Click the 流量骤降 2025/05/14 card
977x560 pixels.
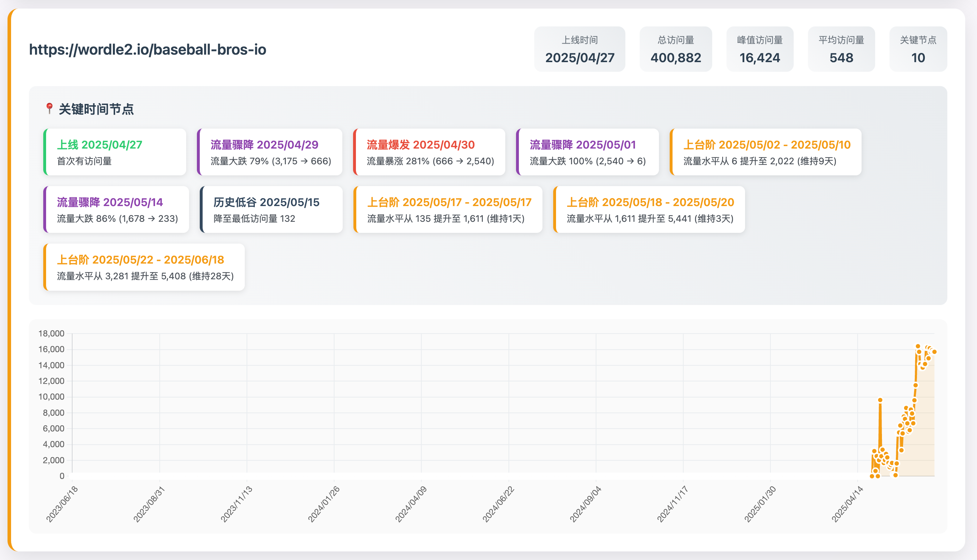116,210
